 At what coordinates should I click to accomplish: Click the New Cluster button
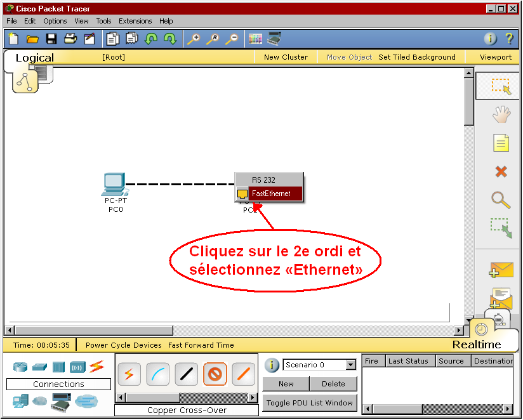pyautogui.click(x=286, y=57)
